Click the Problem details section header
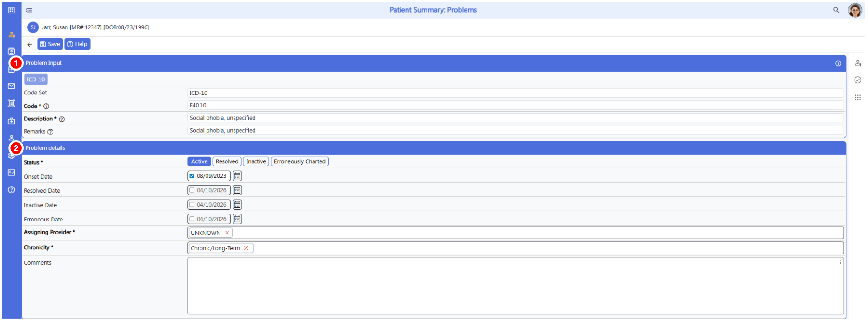The height and width of the screenshot is (321, 868). pos(434,148)
